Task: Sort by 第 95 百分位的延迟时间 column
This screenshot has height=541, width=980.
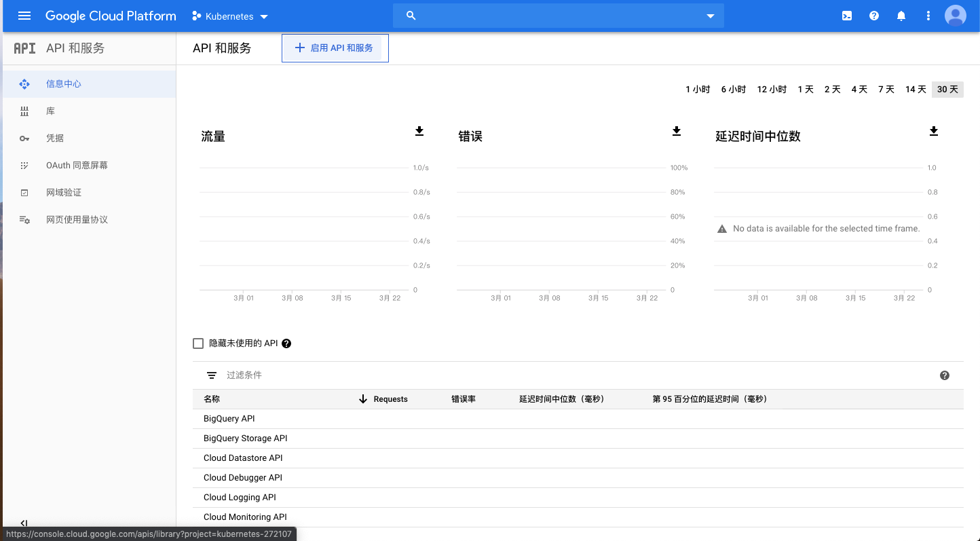Action: pyautogui.click(x=710, y=399)
